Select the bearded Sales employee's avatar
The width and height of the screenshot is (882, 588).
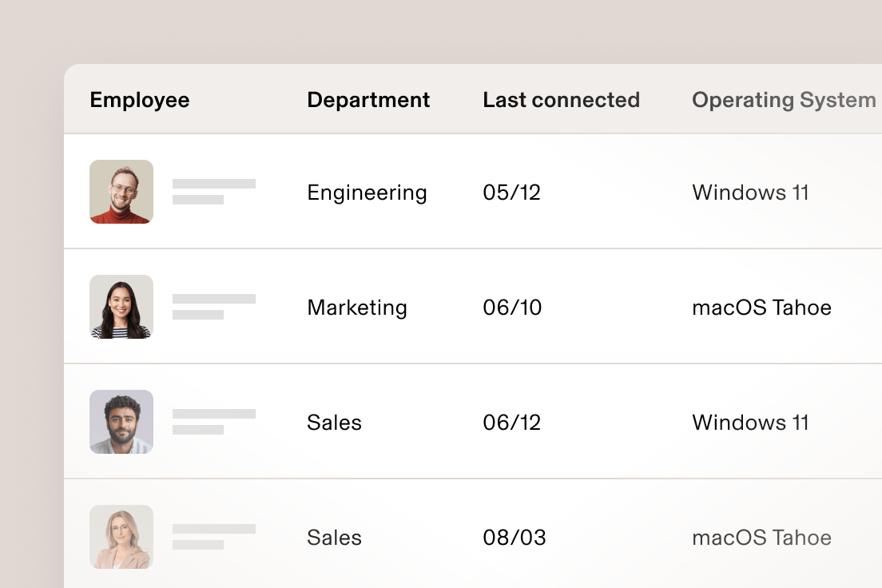pos(121,422)
